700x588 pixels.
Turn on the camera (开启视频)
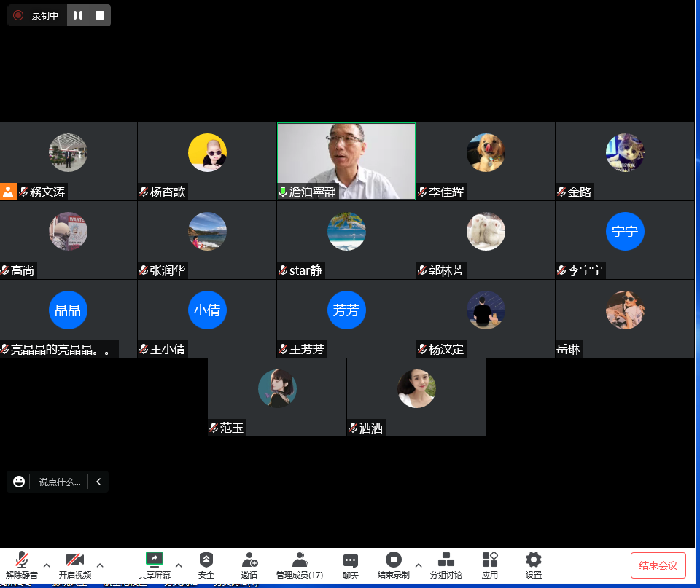point(75,564)
